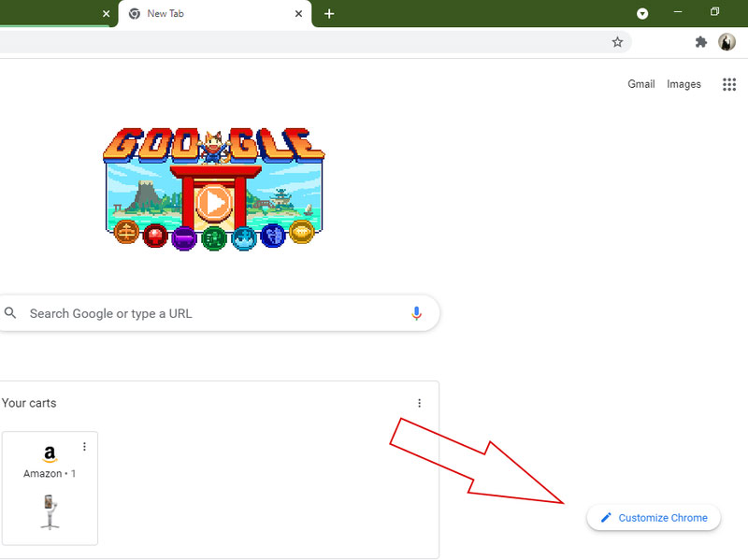Open Gmail link
The image size is (748, 560).
click(640, 84)
